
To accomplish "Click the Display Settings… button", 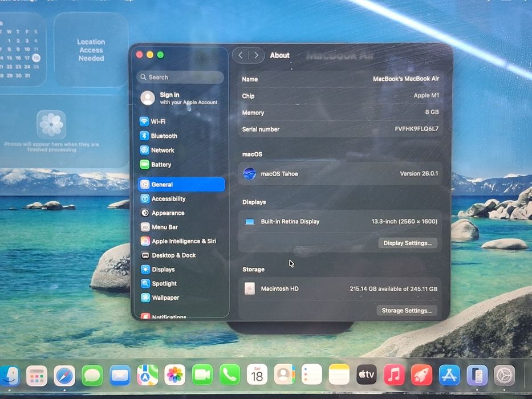I will pyautogui.click(x=408, y=243).
